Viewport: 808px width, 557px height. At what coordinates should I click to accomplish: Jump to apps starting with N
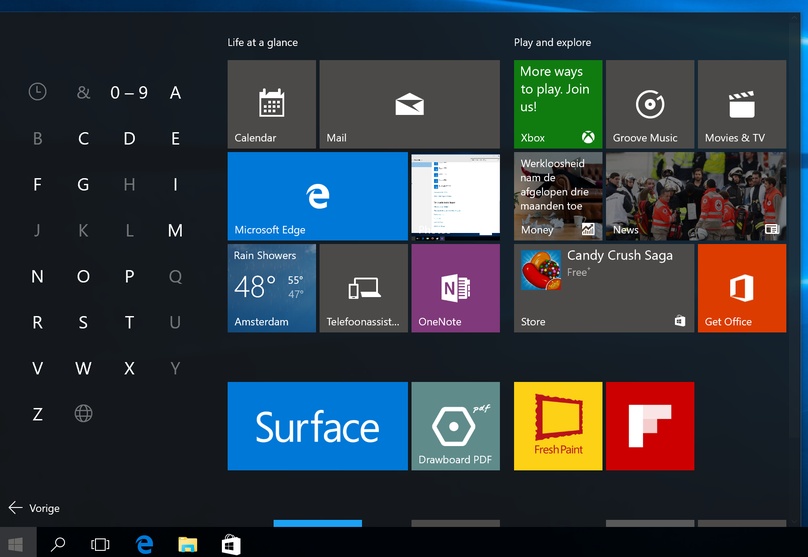pyautogui.click(x=37, y=277)
